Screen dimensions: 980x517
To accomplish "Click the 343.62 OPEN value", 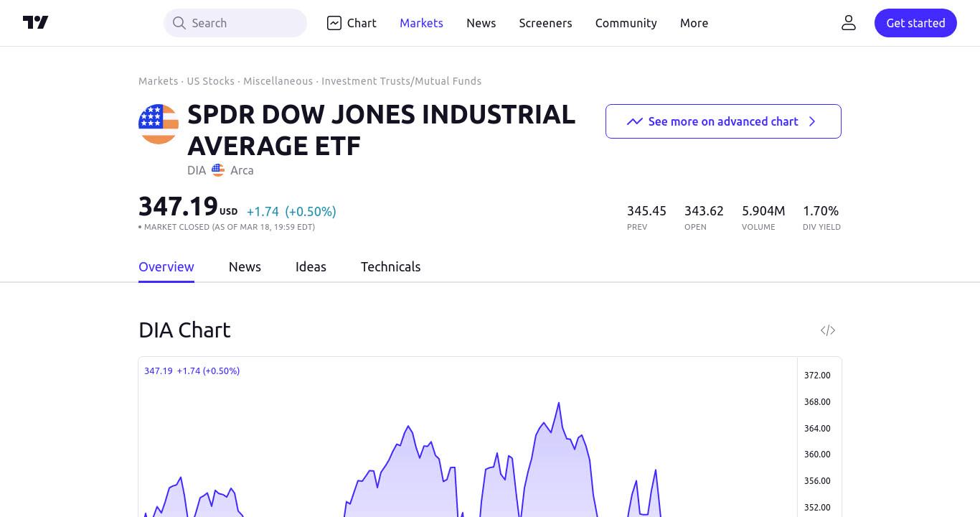I will click(704, 211).
